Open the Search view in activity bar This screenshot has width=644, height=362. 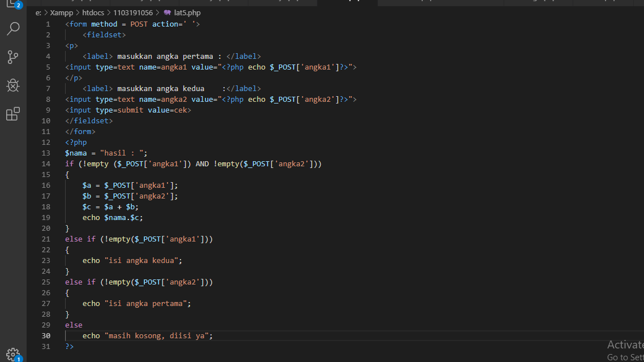13,29
